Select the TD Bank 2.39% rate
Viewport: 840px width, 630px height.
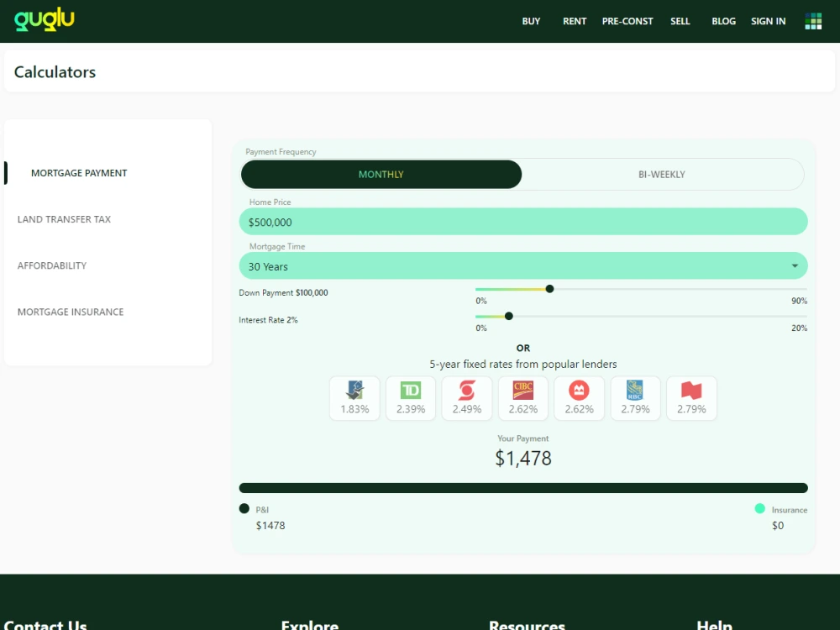coord(410,397)
